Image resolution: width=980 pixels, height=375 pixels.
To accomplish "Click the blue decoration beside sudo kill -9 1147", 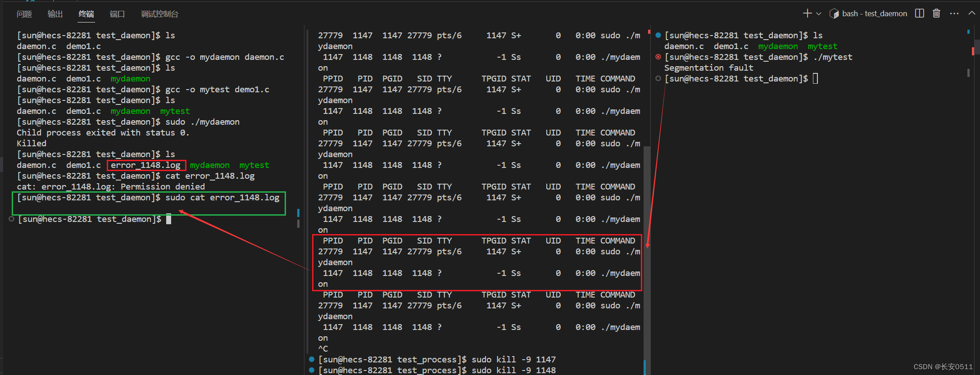I will (x=311, y=359).
